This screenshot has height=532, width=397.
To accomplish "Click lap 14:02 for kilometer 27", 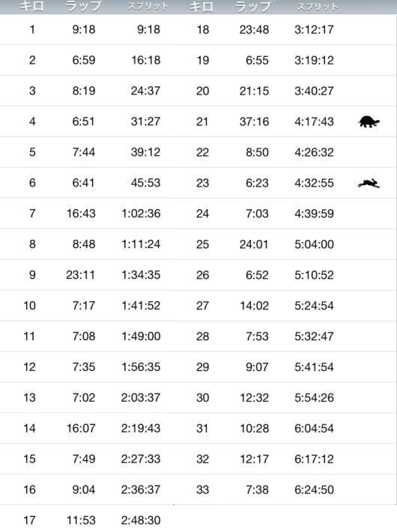I will click(x=254, y=306).
